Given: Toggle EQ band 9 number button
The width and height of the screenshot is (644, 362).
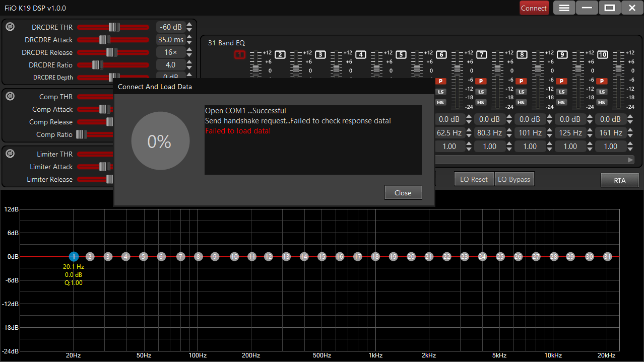Looking at the screenshot, I should (562, 55).
